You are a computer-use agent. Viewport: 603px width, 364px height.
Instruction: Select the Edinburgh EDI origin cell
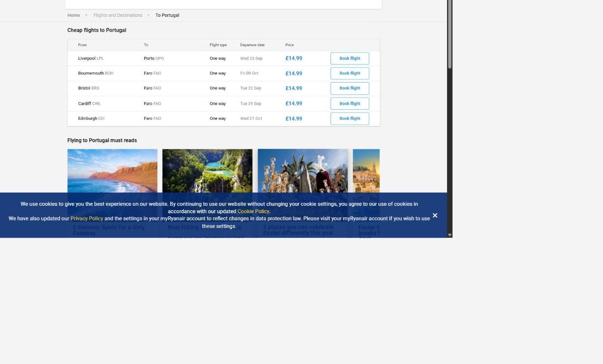coord(91,118)
